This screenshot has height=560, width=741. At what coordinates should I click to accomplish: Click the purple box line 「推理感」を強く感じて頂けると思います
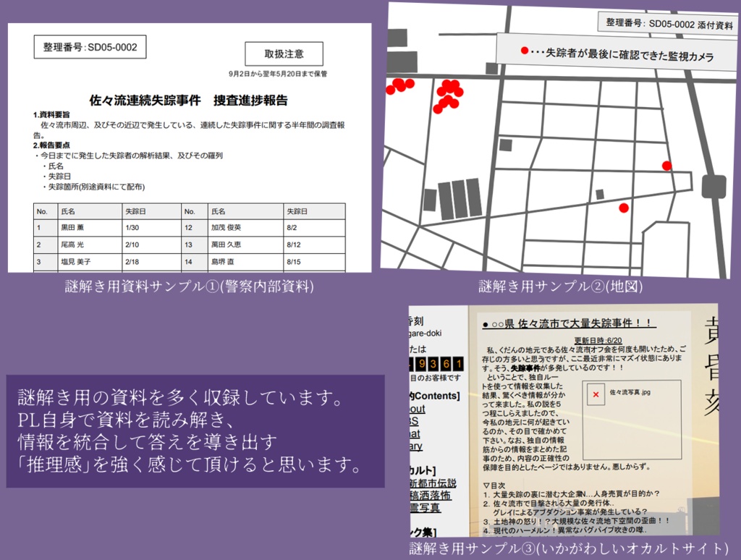189,464
